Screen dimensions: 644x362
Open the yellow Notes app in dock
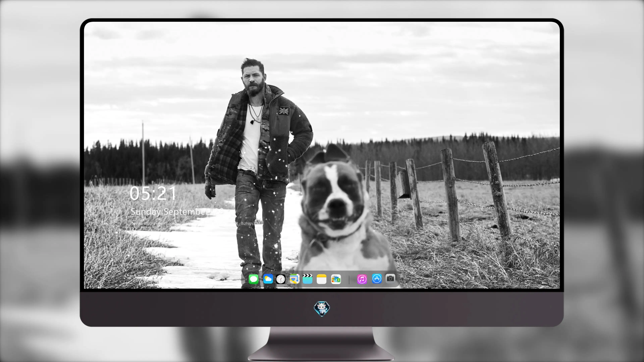point(321,279)
